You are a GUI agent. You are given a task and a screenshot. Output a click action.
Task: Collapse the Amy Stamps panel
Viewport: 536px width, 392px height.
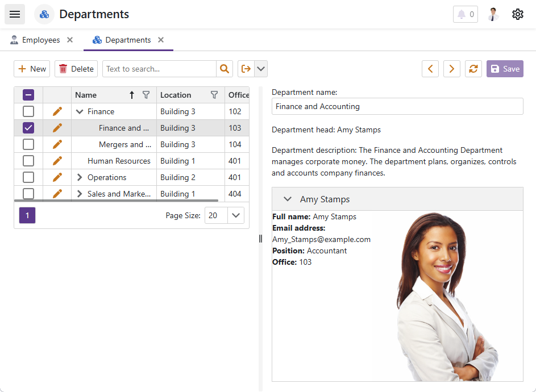click(288, 199)
